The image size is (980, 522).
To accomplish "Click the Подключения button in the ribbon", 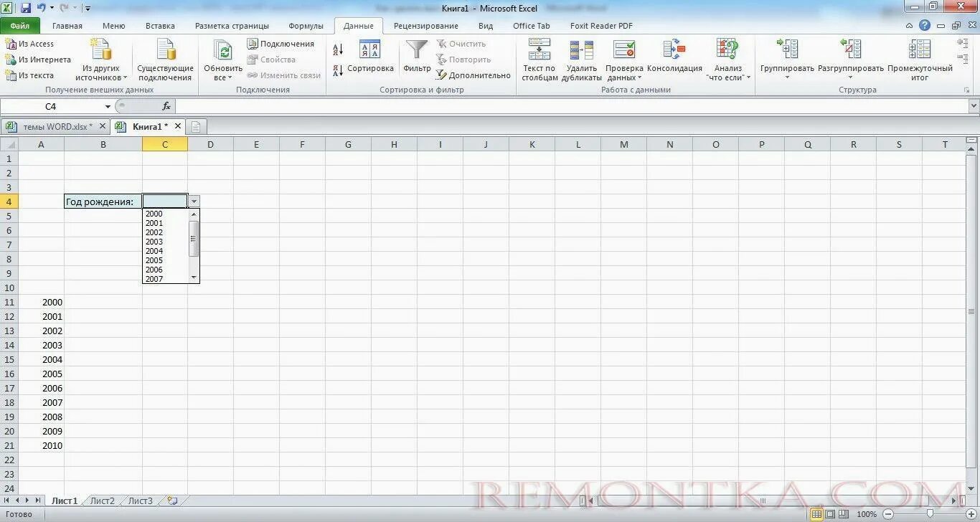I will click(x=281, y=44).
